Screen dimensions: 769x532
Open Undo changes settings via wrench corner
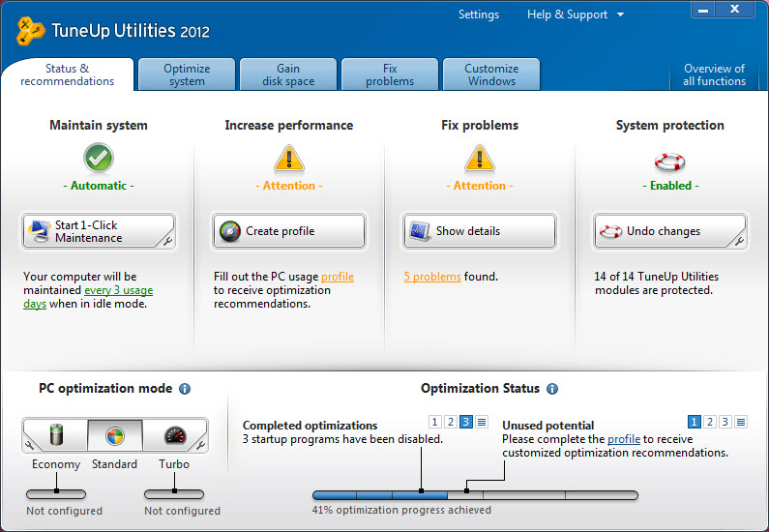tap(739, 241)
